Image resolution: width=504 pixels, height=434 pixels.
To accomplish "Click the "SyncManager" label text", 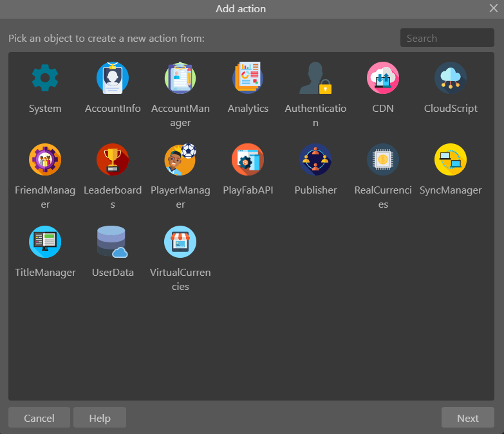I will coord(451,190).
